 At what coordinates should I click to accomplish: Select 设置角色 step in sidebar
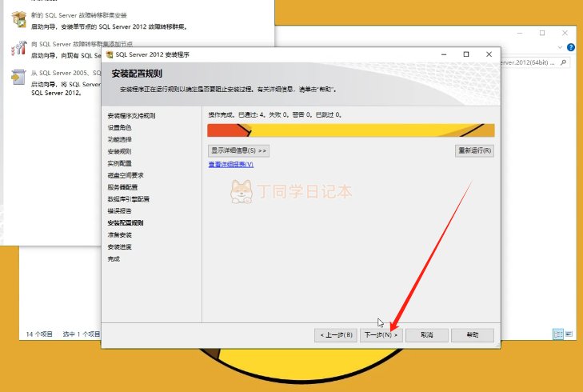[119, 127]
